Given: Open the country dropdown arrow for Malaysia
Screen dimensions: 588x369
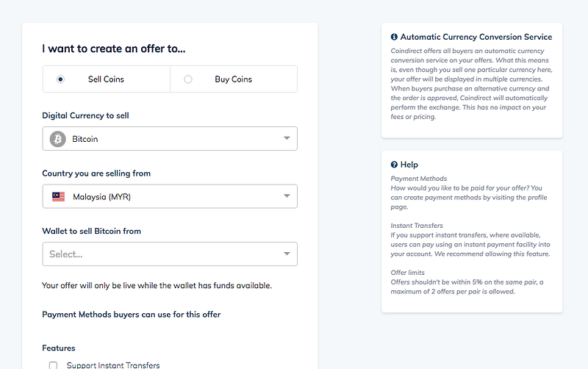Looking at the screenshot, I should (x=287, y=196).
